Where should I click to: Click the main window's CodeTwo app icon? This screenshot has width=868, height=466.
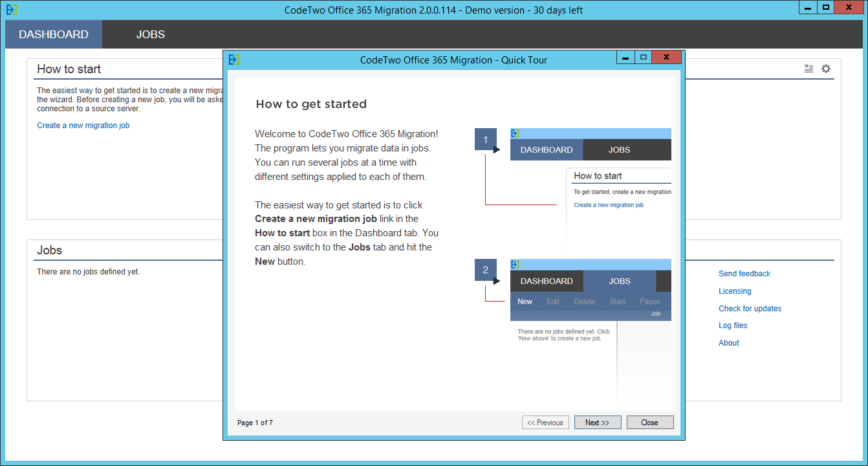tap(11, 10)
